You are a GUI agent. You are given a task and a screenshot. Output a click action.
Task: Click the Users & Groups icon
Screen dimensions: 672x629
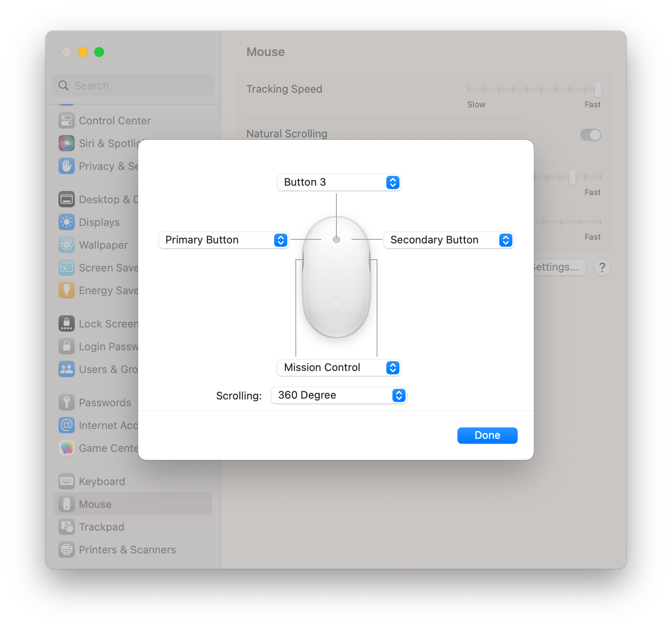tap(67, 369)
